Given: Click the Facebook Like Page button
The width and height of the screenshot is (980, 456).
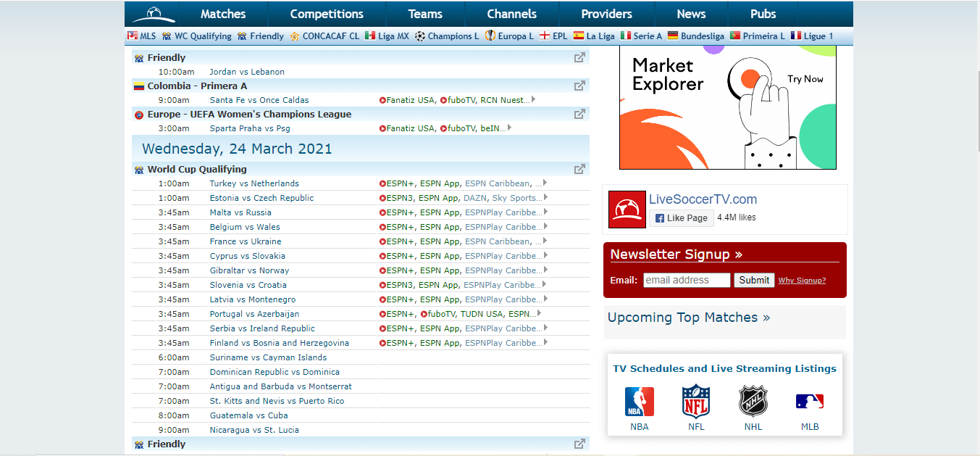Looking at the screenshot, I should [x=681, y=217].
